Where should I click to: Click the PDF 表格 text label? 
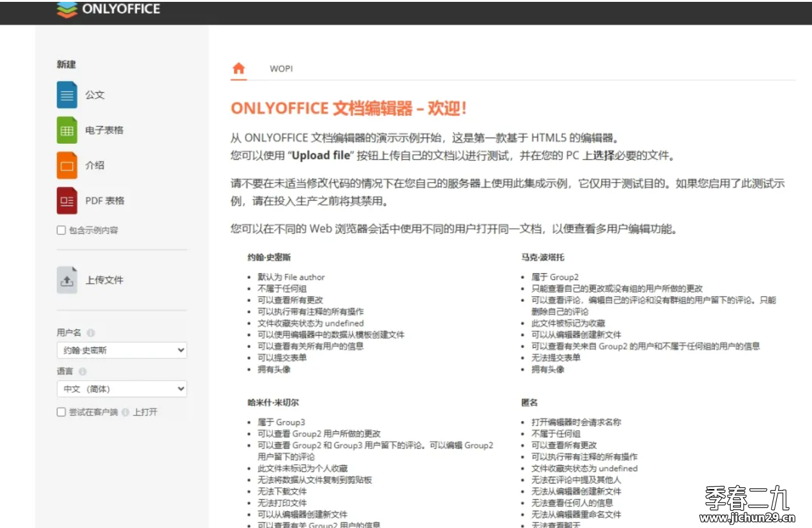pos(105,200)
